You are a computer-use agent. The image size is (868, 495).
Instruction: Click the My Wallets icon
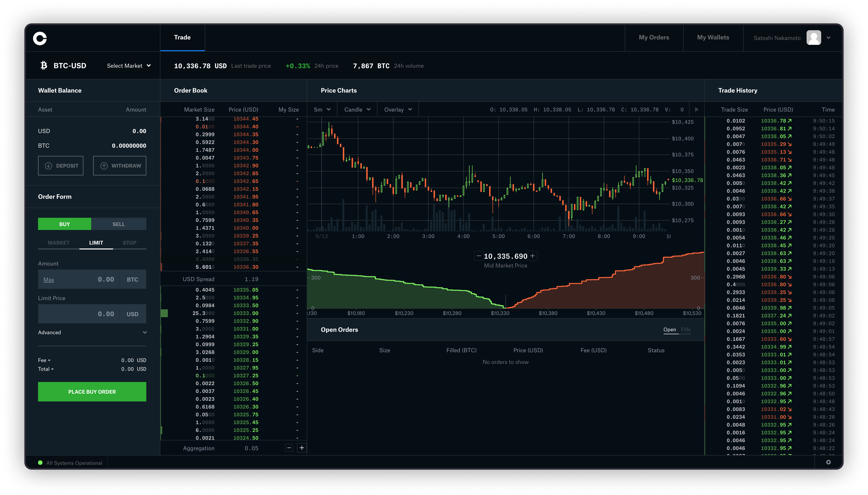(714, 38)
